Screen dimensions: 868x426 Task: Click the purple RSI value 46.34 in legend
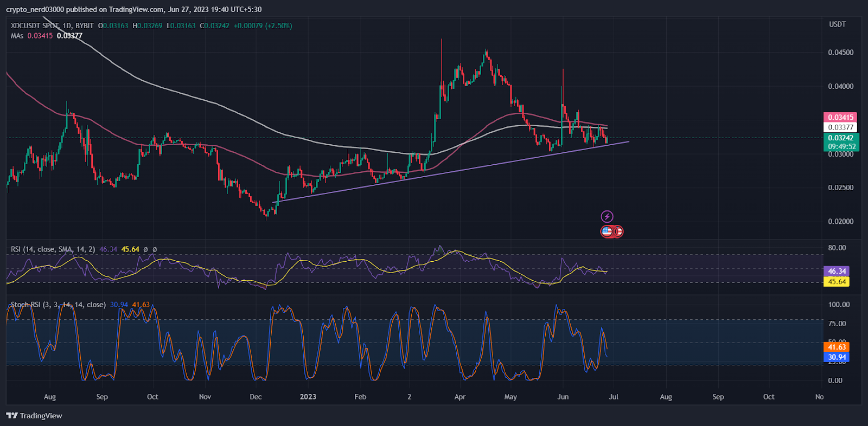pos(108,249)
